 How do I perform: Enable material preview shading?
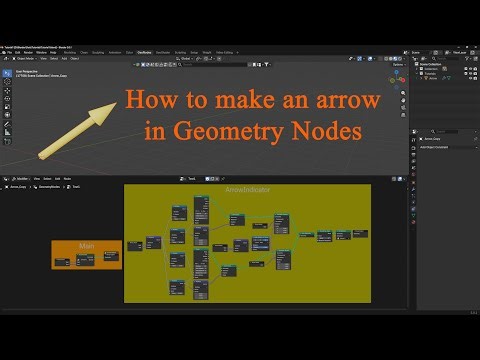(x=396, y=59)
